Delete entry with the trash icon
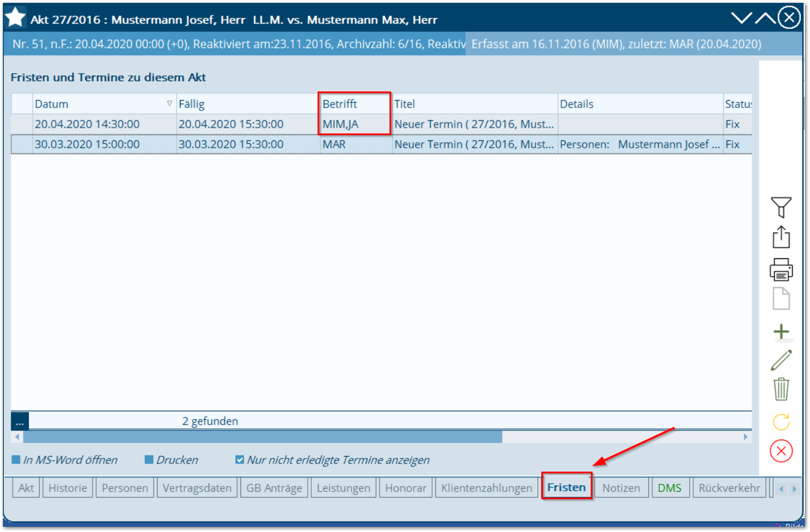 (x=781, y=389)
